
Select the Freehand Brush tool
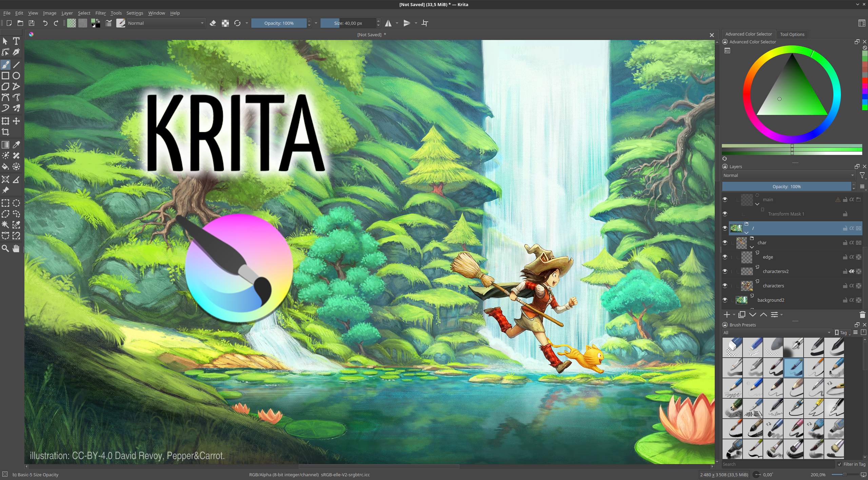click(5, 64)
